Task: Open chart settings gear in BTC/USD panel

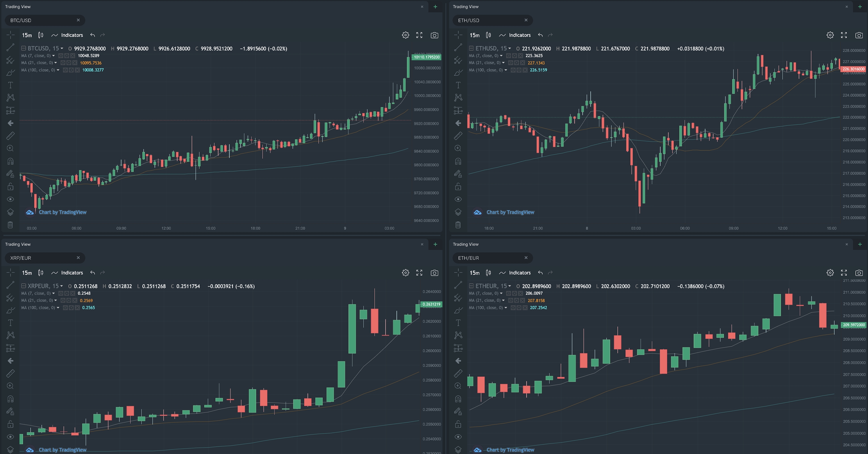Action: point(405,35)
